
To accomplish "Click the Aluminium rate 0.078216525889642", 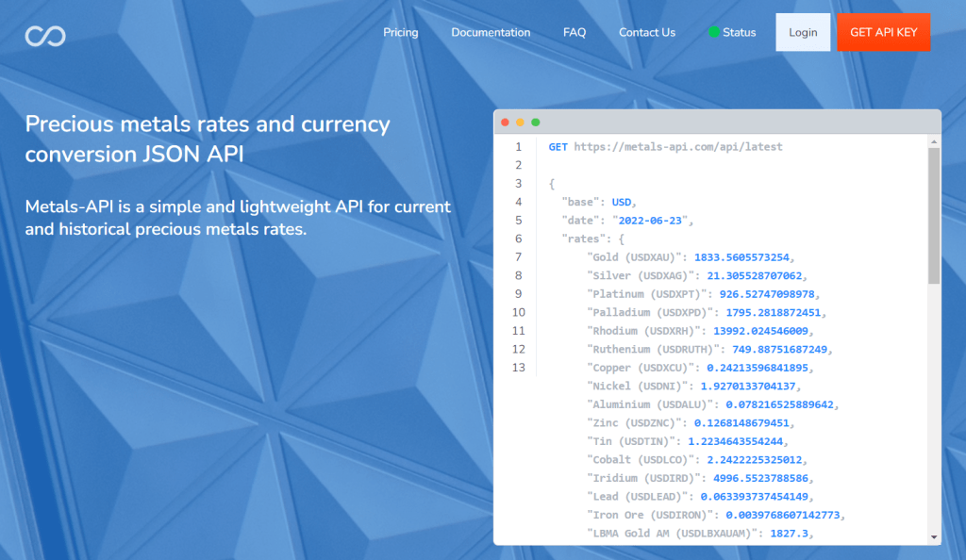I will point(780,405).
